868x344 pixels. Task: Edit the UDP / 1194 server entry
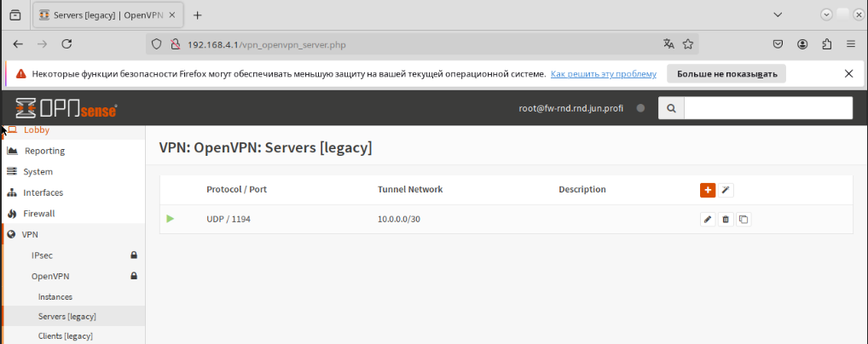[x=707, y=220]
